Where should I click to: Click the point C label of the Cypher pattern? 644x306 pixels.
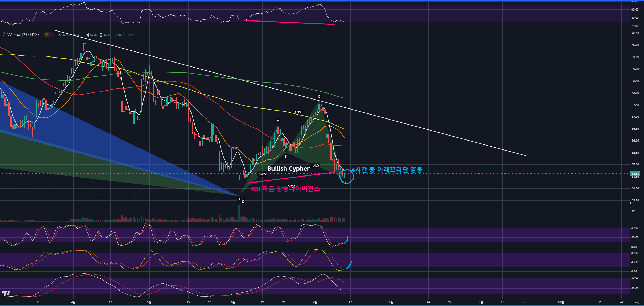(x=319, y=97)
